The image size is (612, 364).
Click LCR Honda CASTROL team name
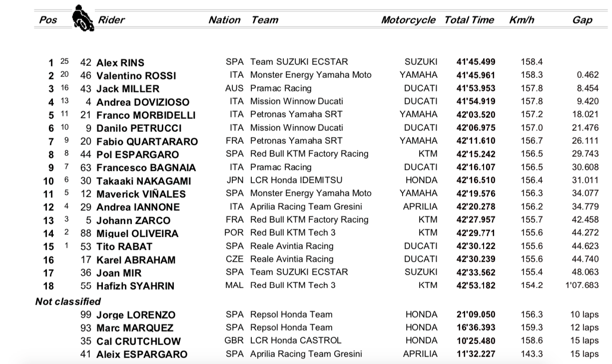[x=296, y=341]
